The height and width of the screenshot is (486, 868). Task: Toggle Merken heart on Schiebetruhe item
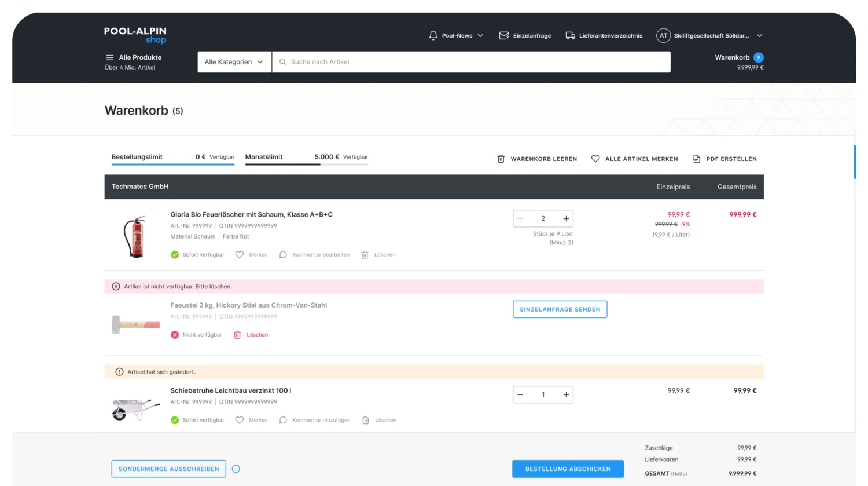[239, 420]
